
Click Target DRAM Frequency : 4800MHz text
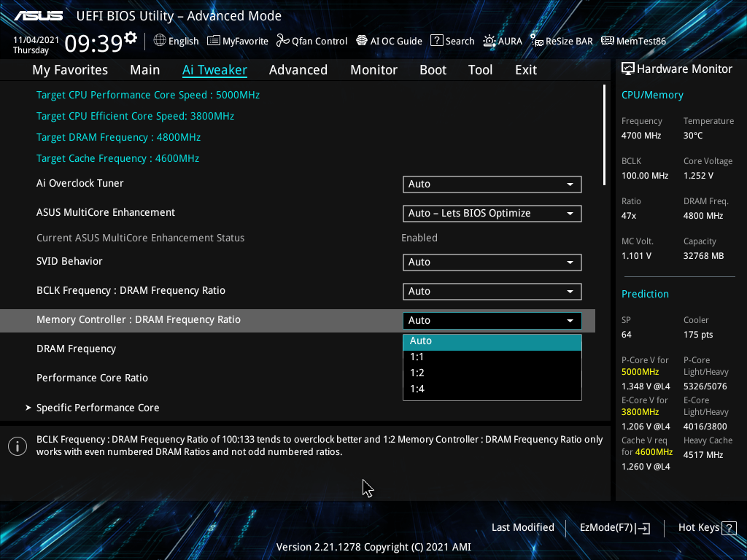pyautogui.click(x=119, y=138)
